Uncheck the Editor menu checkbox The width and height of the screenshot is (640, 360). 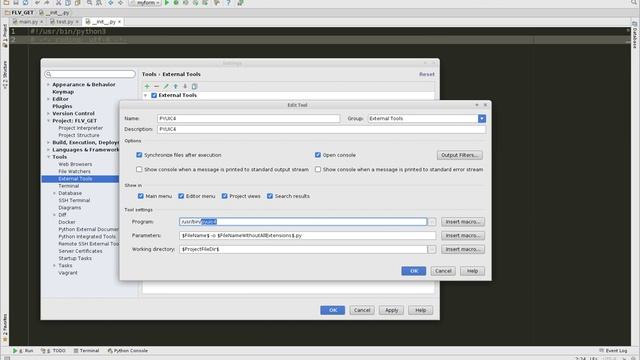point(181,196)
